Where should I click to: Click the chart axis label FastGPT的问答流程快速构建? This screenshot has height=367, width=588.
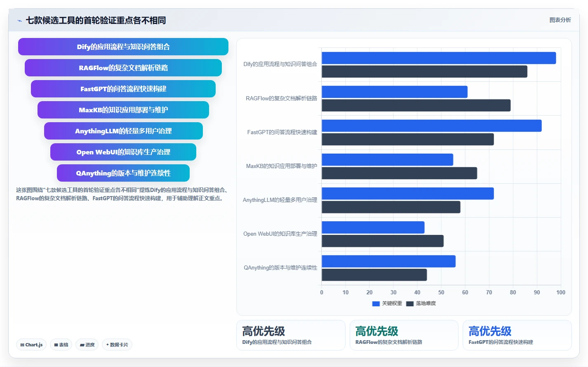coord(282,133)
